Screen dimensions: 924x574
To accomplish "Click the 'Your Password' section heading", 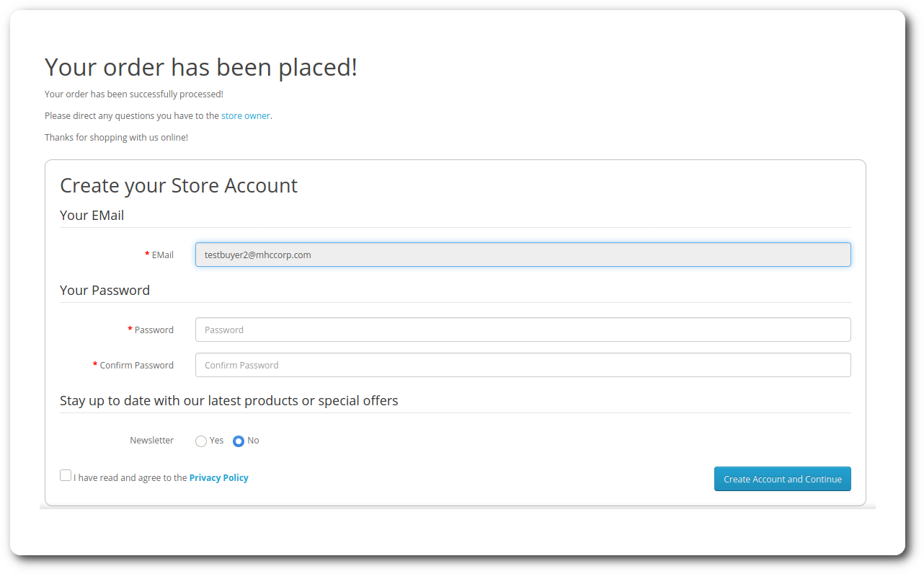I will 105,290.
